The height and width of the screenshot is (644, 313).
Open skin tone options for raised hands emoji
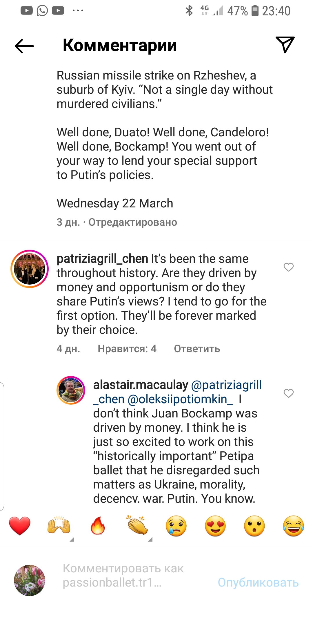72,539
